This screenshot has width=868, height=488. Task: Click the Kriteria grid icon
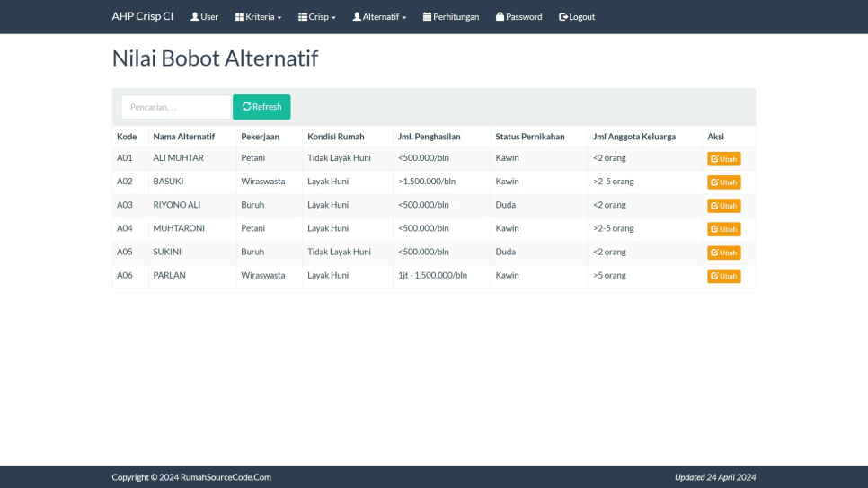[240, 17]
